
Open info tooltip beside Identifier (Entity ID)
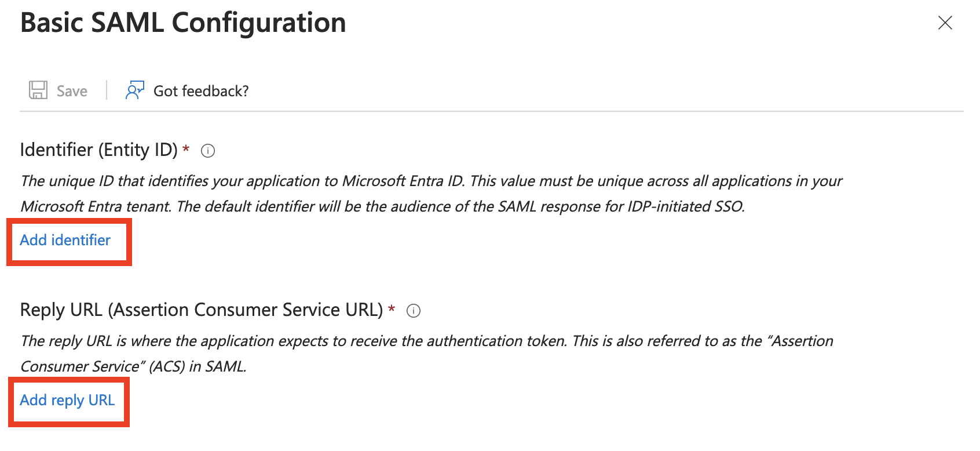point(208,151)
